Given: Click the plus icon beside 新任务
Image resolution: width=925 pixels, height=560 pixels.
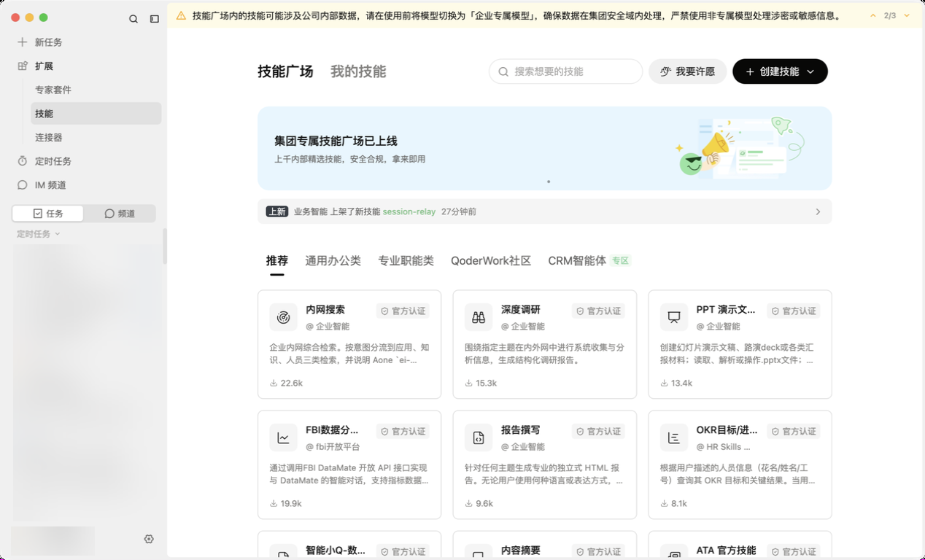Looking at the screenshot, I should [x=23, y=42].
